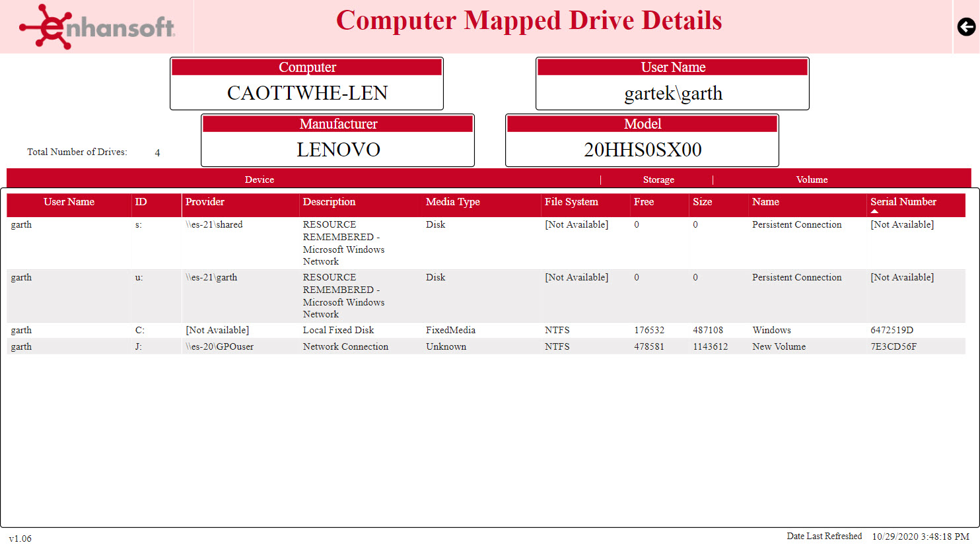
Task: Click the Model header box
Action: (642, 123)
